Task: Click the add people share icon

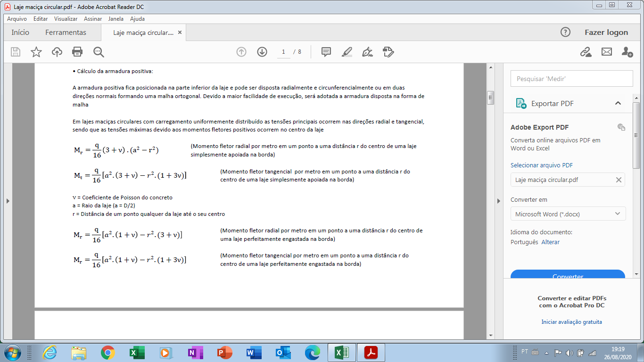Action: tap(627, 52)
